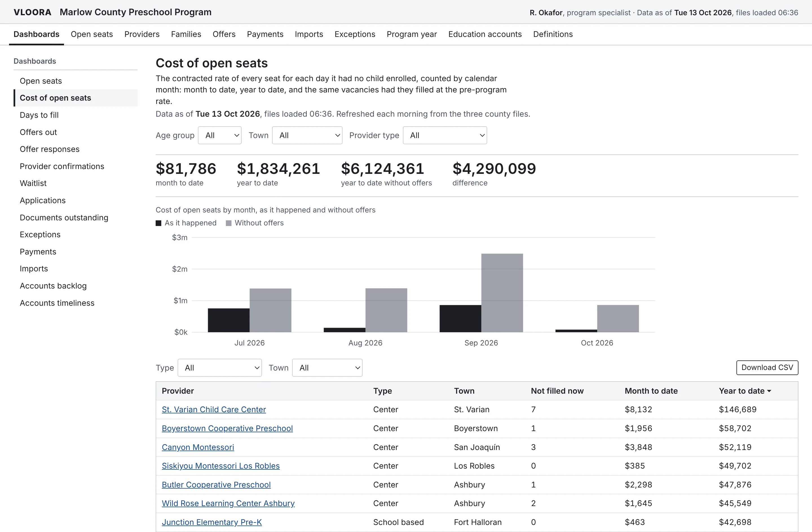812x532 pixels.
Task: Open the Provider confirmations dashboard
Action: click(75, 166)
